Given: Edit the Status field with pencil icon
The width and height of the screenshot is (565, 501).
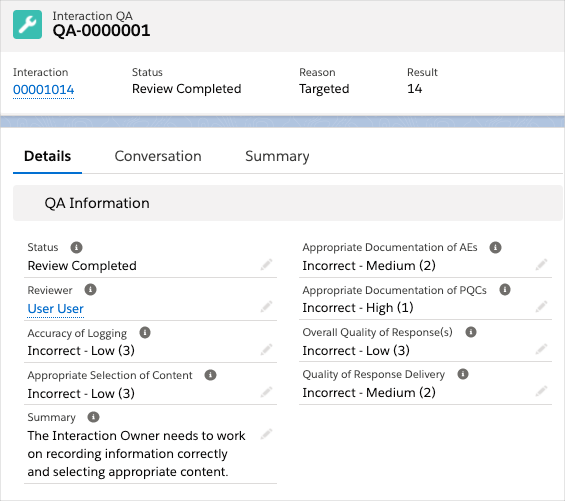Looking at the screenshot, I should coord(266,265).
